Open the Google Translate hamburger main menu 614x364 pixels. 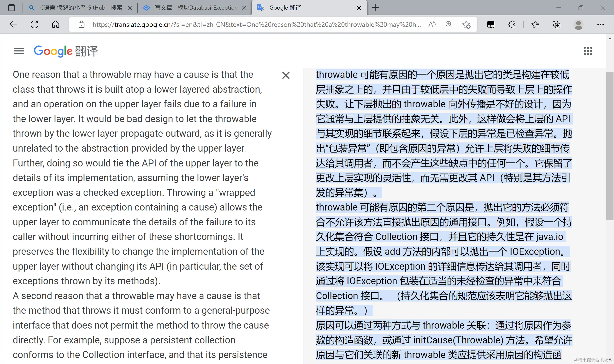[19, 51]
